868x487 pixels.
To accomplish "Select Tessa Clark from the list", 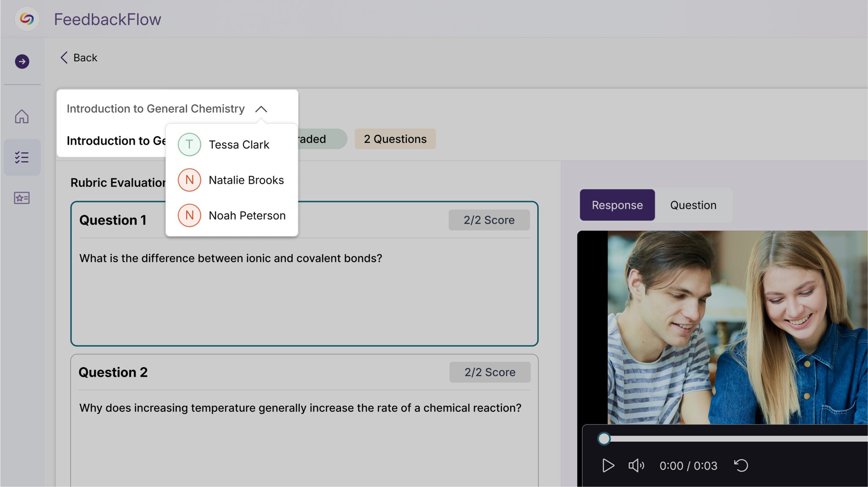I will pos(239,144).
